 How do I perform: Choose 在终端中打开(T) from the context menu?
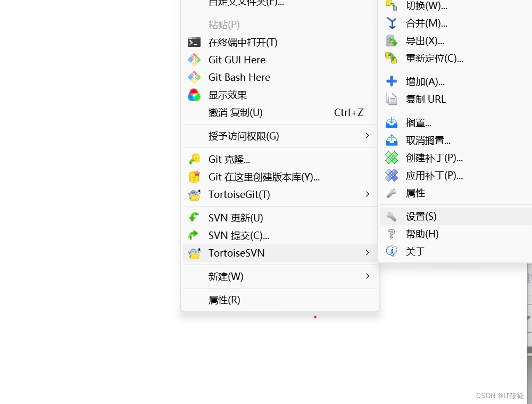tap(280, 43)
